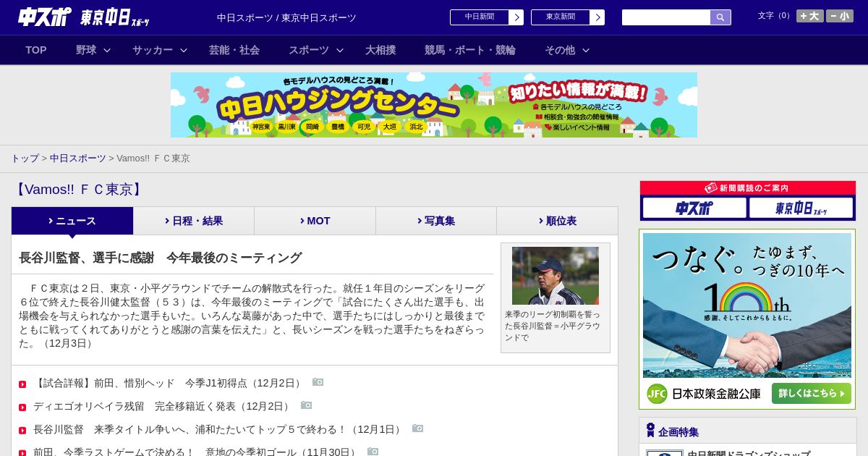Screen dimensions: 868x456
Task: Click the 長谷川監督 photo thumbnail
Action: [x=556, y=276]
